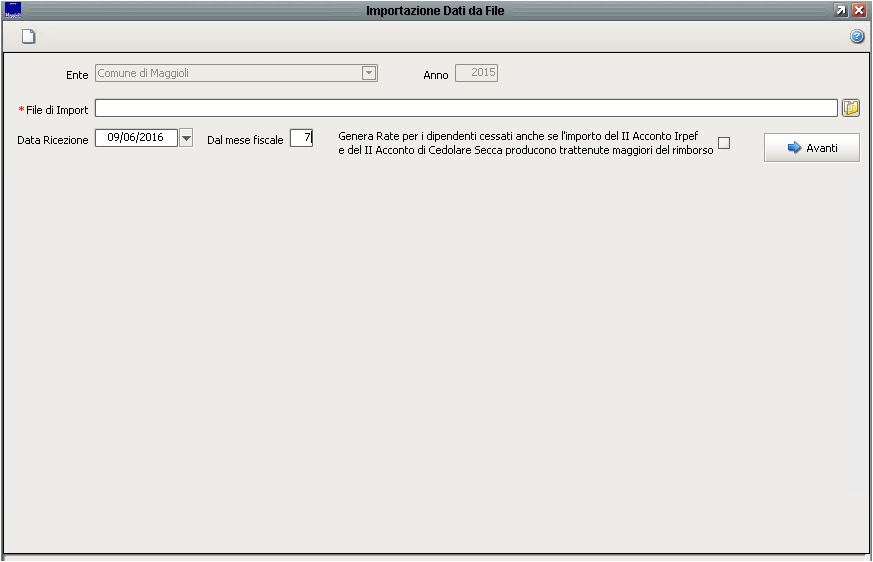Click the 'Ente' label
Screen dimensions: 873x562
[77, 75]
